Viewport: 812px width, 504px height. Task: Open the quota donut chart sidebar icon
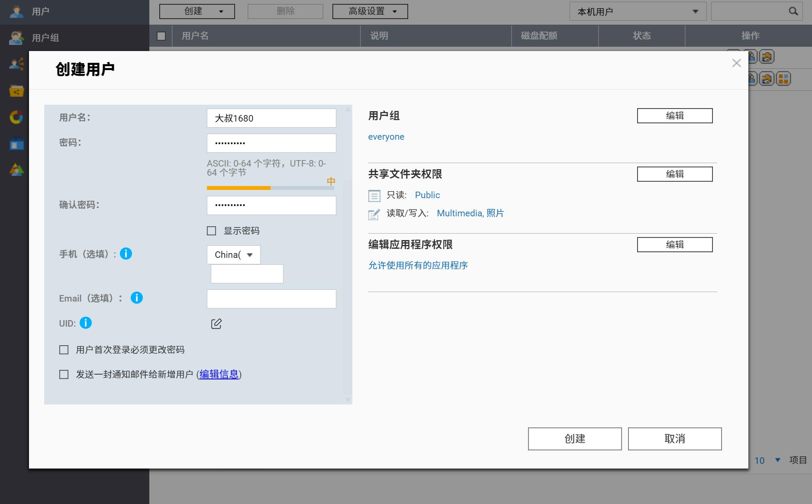[16, 117]
